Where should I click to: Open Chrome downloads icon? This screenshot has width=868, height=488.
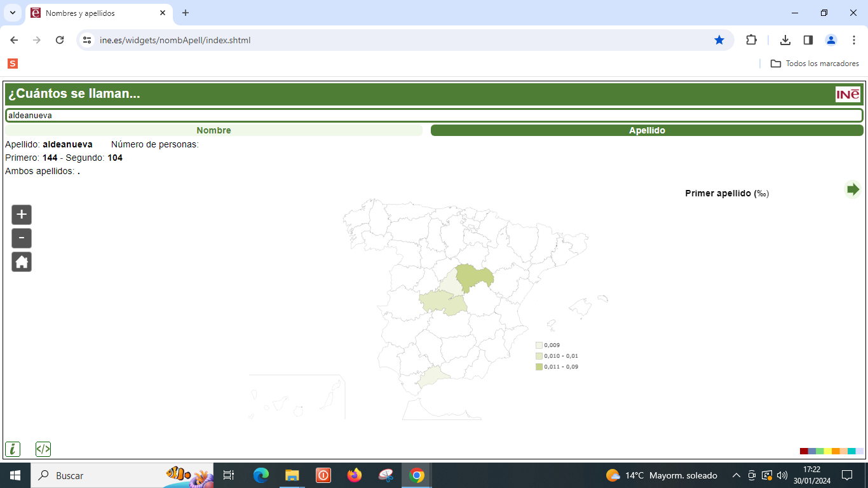coord(785,40)
